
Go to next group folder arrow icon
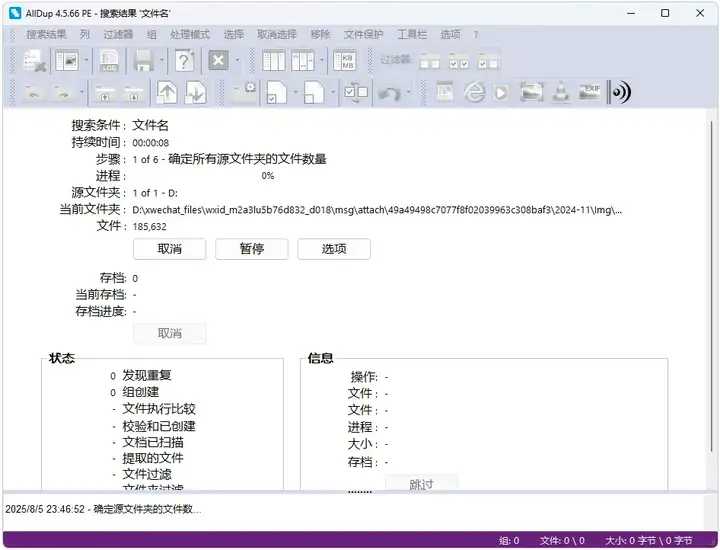63,93
